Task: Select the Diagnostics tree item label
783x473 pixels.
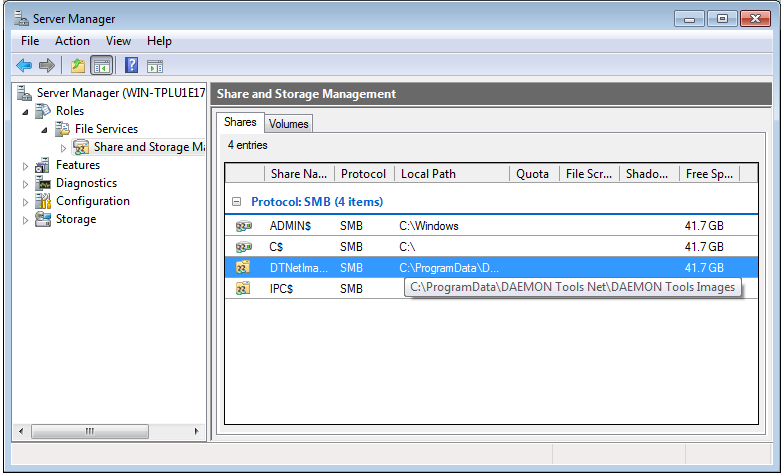Action: 86,183
